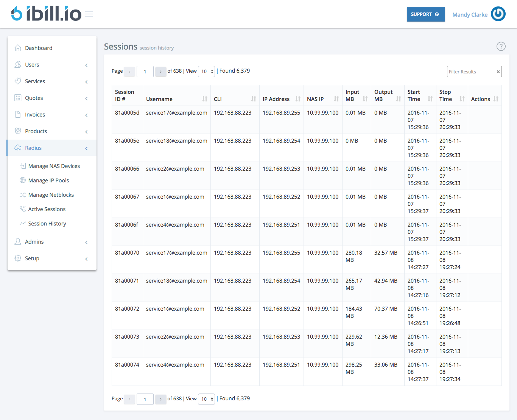517x420 pixels.
Task: Sort table by Actions column
Action: (496, 99)
